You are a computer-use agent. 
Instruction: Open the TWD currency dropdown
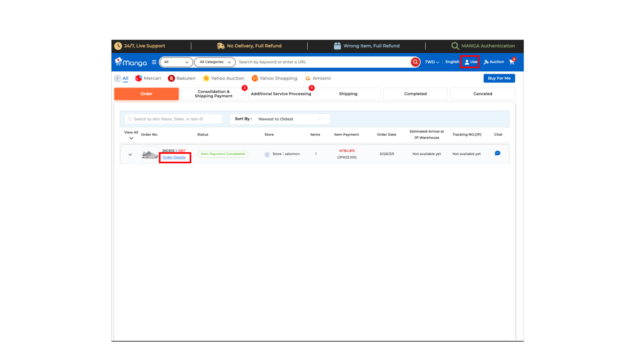tap(432, 62)
